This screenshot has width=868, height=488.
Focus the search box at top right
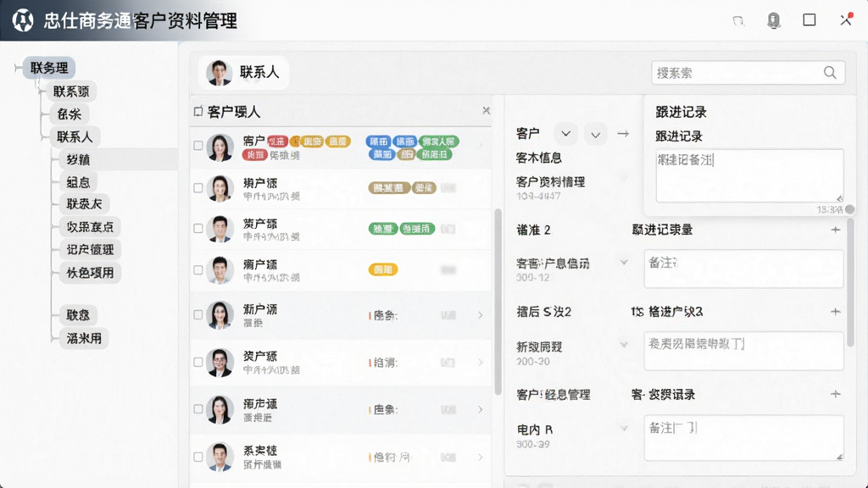click(x=748, y=73)
